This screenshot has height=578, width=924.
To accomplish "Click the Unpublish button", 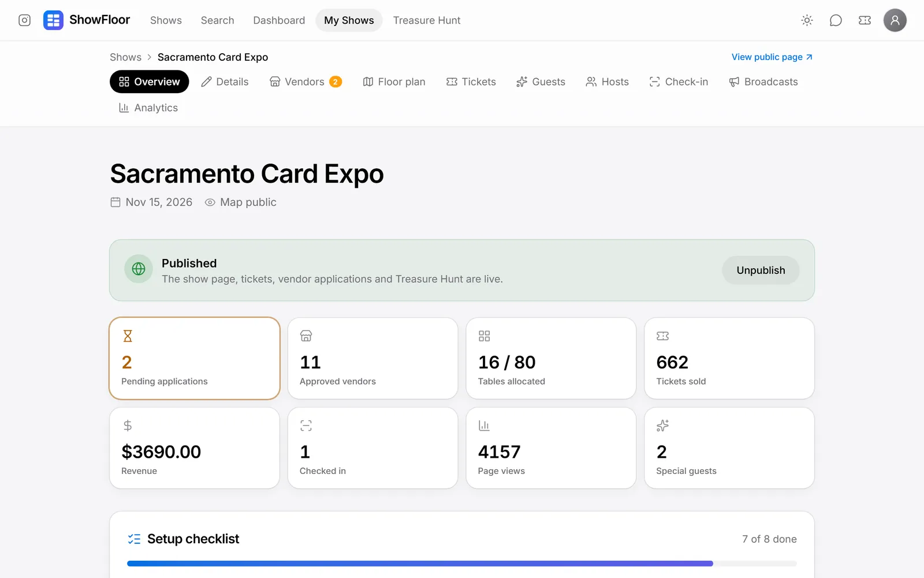I will coord(761,270).
